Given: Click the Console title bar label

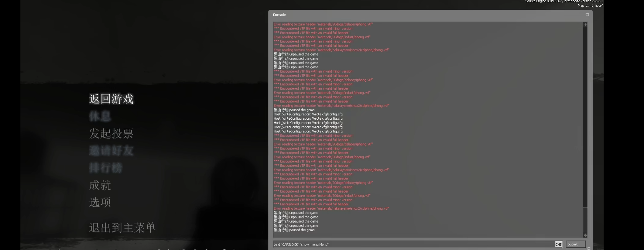Looking at the screenshot, I should [x=279, y=15].
